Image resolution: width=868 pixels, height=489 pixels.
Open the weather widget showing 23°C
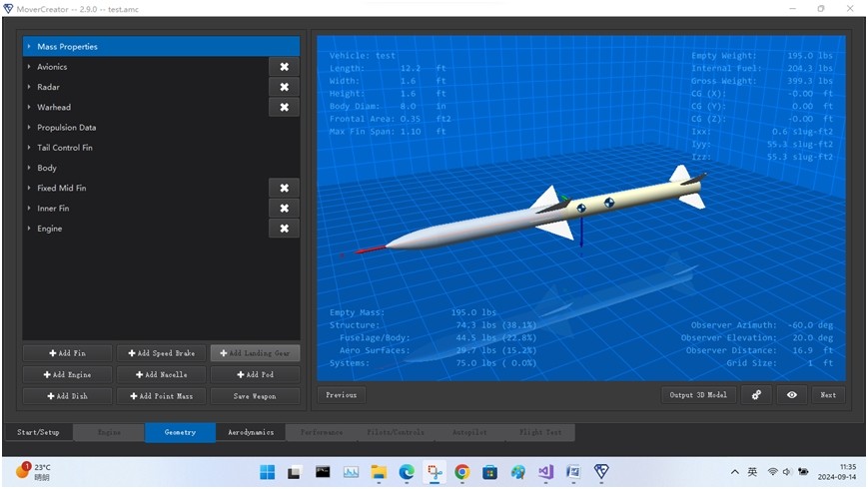[33, 471]
